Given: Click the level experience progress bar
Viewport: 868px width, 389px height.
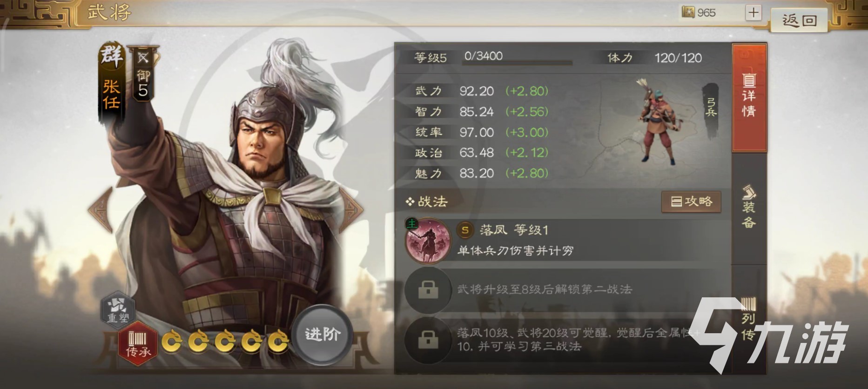Looking at the screenshot, I should [517, 62].
